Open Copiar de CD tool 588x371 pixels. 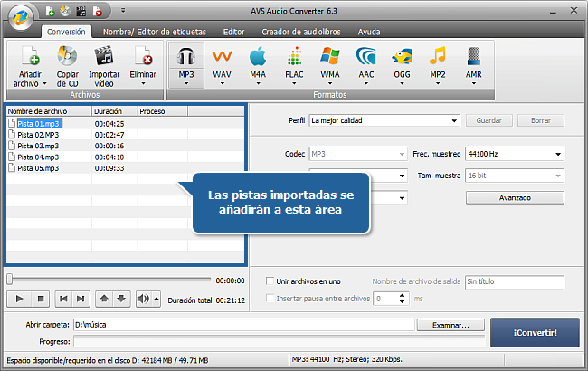click(x=66, y=58)
